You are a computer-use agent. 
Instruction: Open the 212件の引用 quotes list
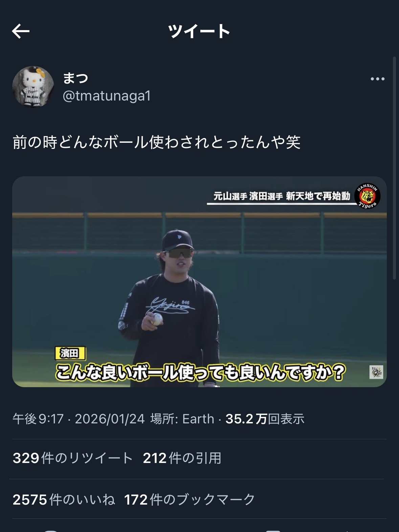(x=182, y=458)
